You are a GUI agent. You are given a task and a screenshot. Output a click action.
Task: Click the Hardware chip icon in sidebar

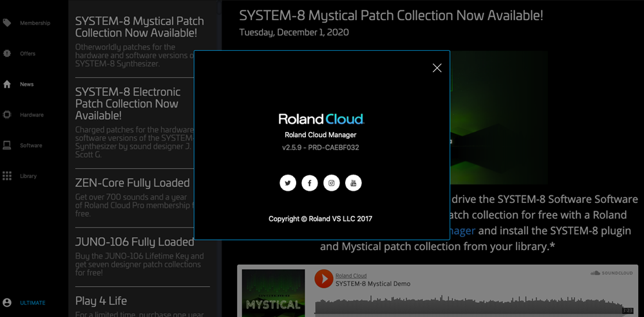(7, 115)
